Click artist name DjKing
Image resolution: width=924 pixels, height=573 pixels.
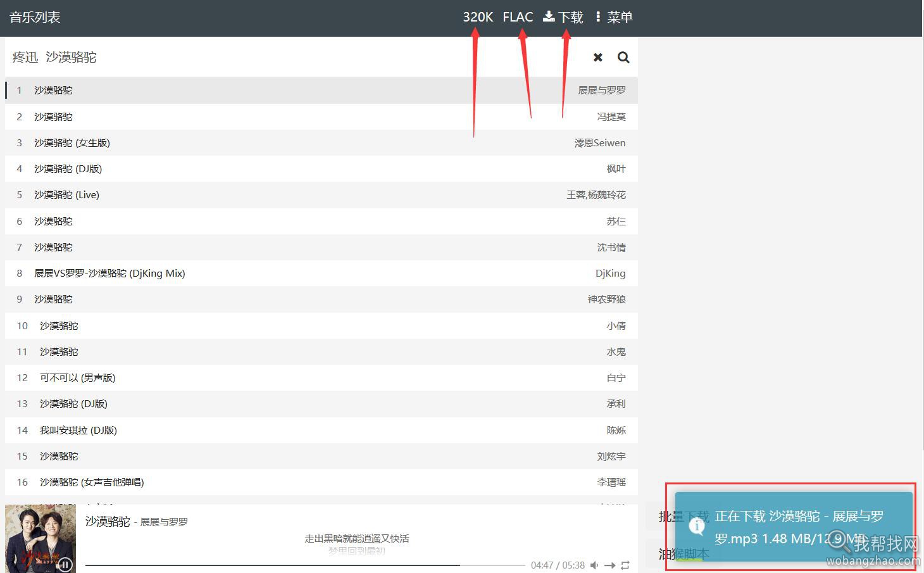(611, 274)
